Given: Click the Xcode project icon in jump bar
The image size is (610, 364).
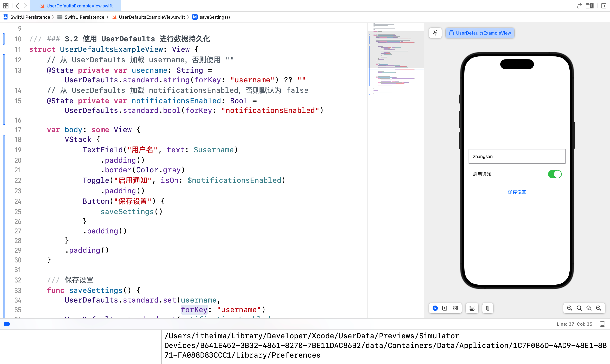Looking at the screenshot, I should point(6,17).
